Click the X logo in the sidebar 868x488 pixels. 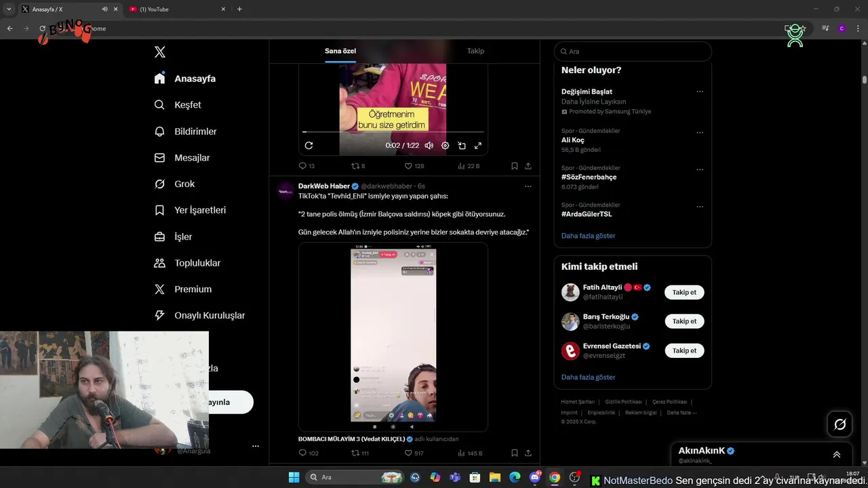(160, 52)
